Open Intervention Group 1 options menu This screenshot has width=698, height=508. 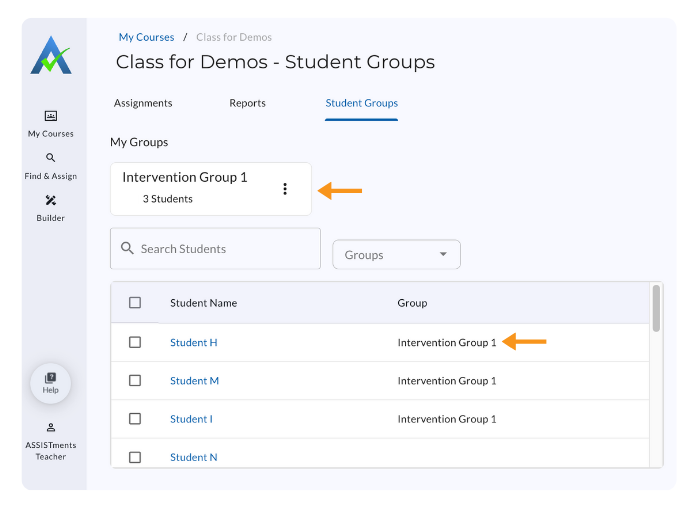point(285,189)
